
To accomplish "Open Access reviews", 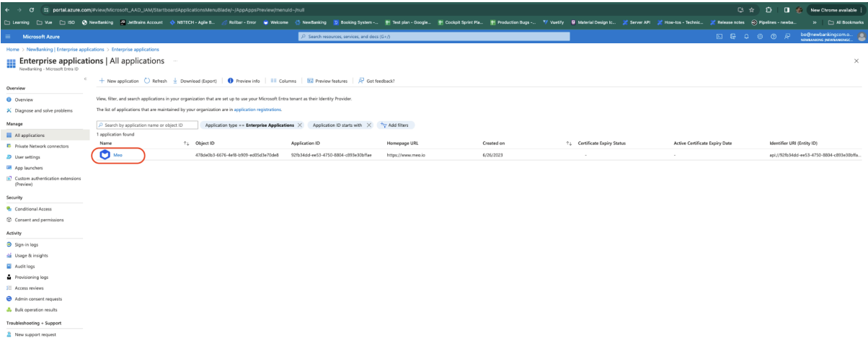I will (x=25, y=288).
